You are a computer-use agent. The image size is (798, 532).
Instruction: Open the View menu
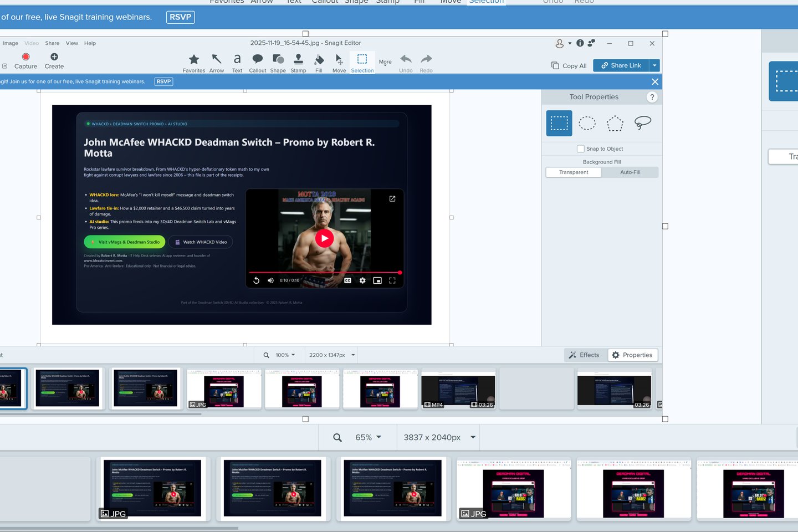click(72, 43)
